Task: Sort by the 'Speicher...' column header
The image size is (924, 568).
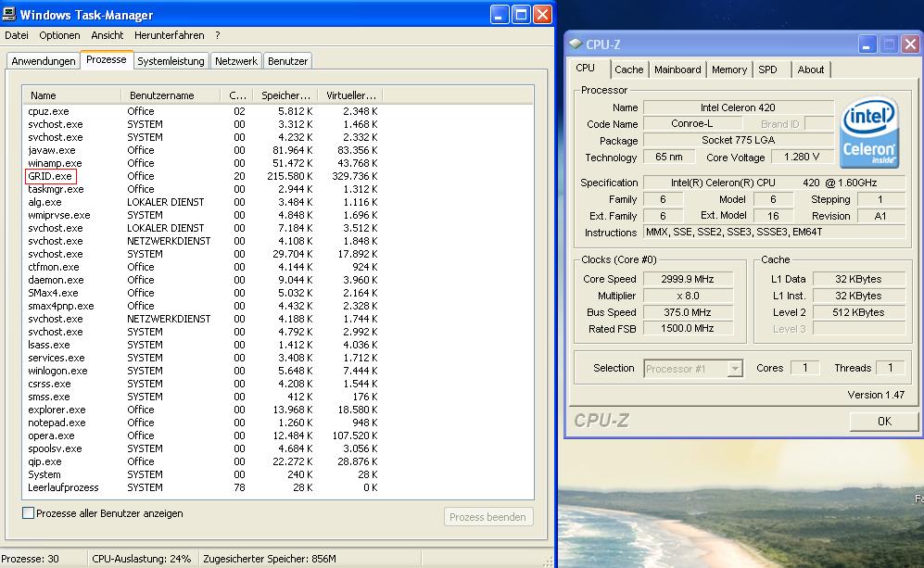Action: [x=285, y=95]
